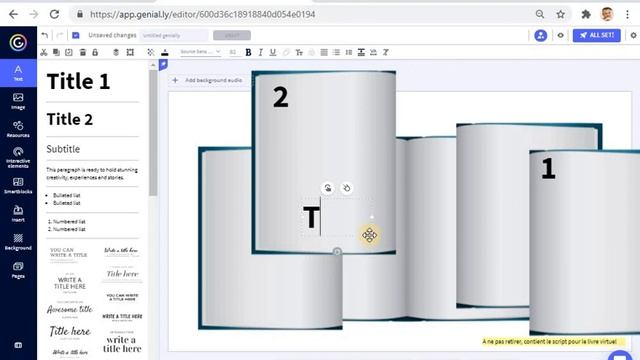Image resolution: width=640 pixels, height=360 pixels.
Task: Click the letter spacing icon
Action: tap(373, 52)
